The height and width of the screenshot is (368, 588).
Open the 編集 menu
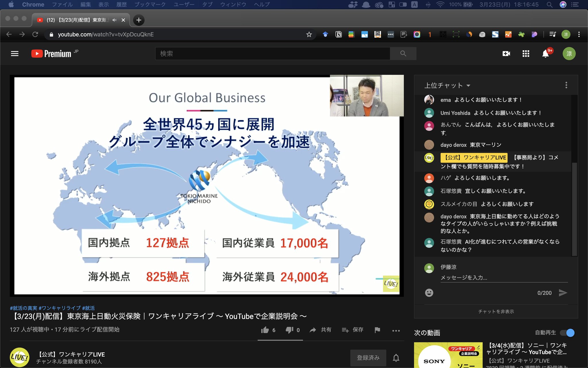click(86, 4)
